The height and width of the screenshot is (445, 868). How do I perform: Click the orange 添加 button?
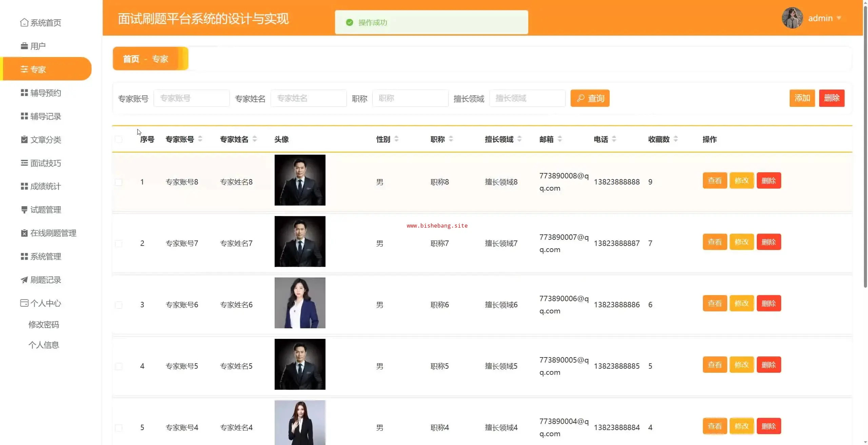click(802, 98)
